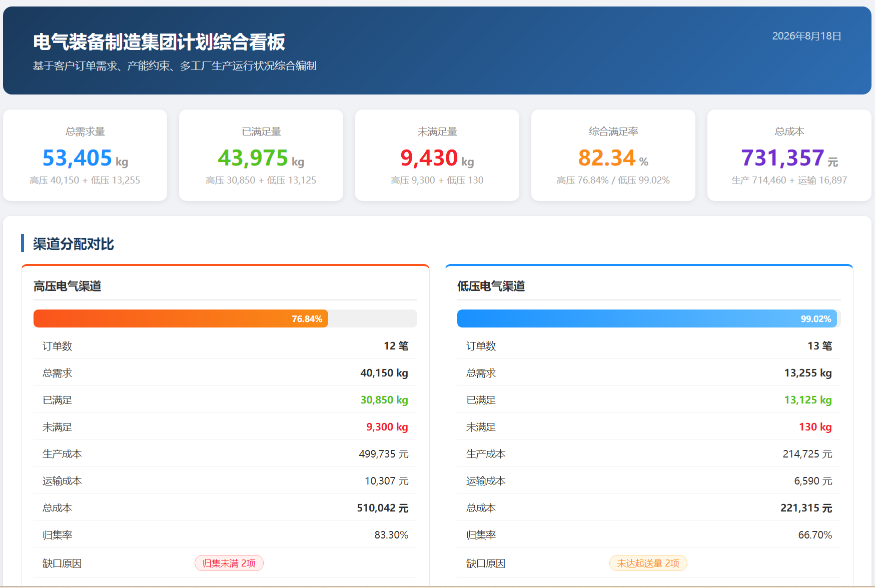Click the 高压电气渠道 panel heading
This screenshot has width=875, height=588.
click(68, 286)
